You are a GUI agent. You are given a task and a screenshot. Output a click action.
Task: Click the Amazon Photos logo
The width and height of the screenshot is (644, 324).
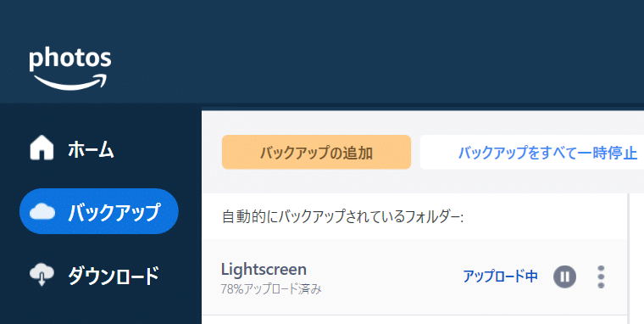69,69
